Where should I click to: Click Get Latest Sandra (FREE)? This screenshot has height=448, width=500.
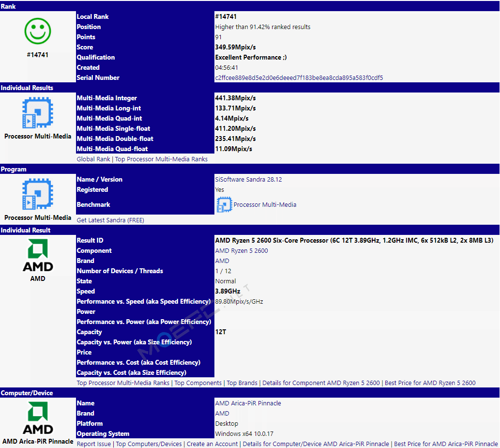110,220
